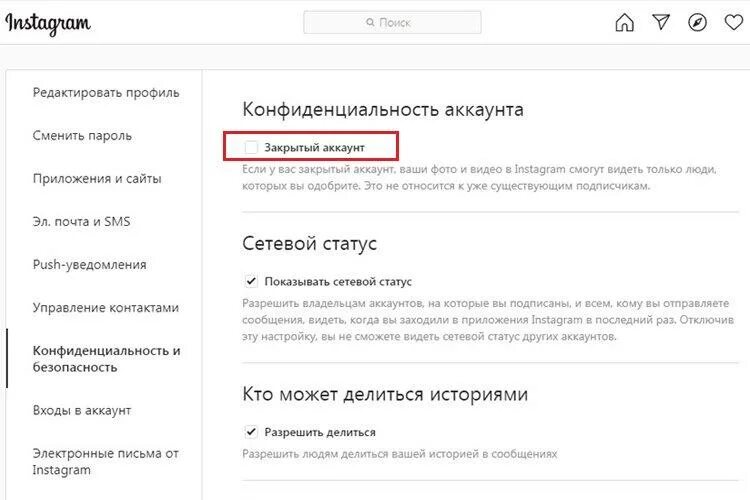Open Входы в аккаунт section

82,411
